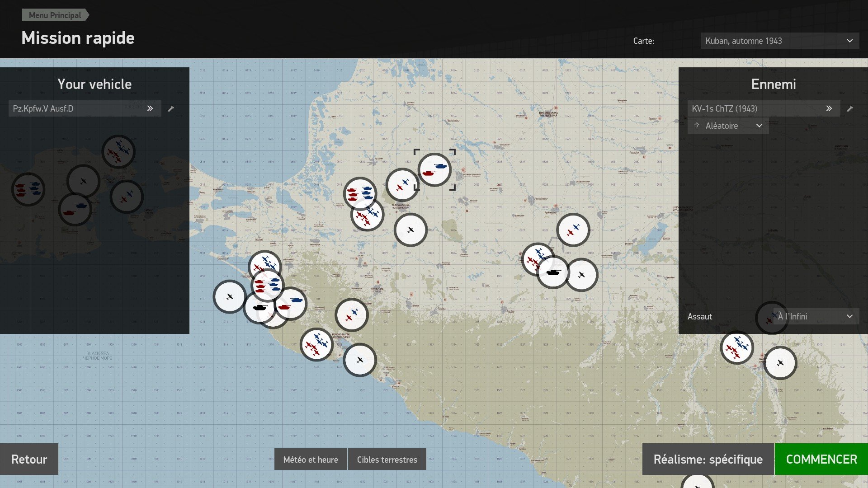Select the bracketed tank duel map marker
This screenshot has height=488, width=868.
[434, 170]
